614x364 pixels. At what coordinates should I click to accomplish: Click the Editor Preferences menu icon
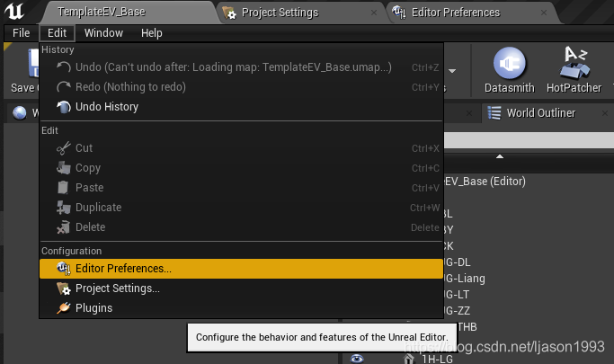(x=64, y=269)
